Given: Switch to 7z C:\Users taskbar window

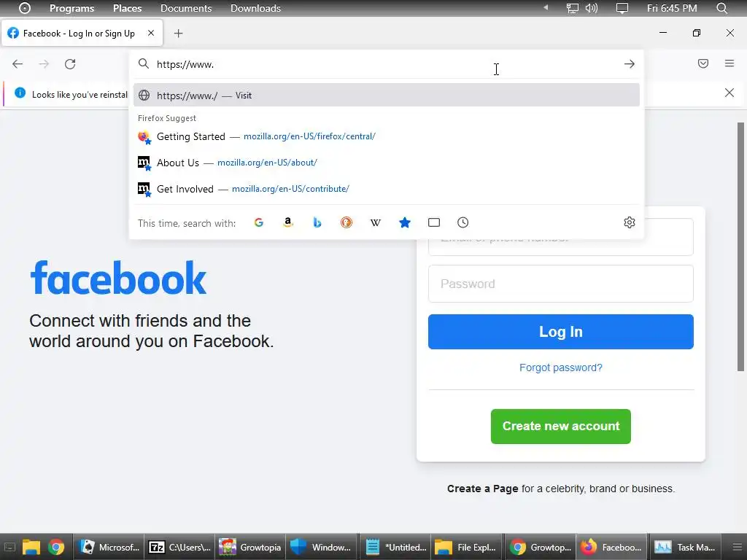Looking at the screenshot, I should point(179,547).
